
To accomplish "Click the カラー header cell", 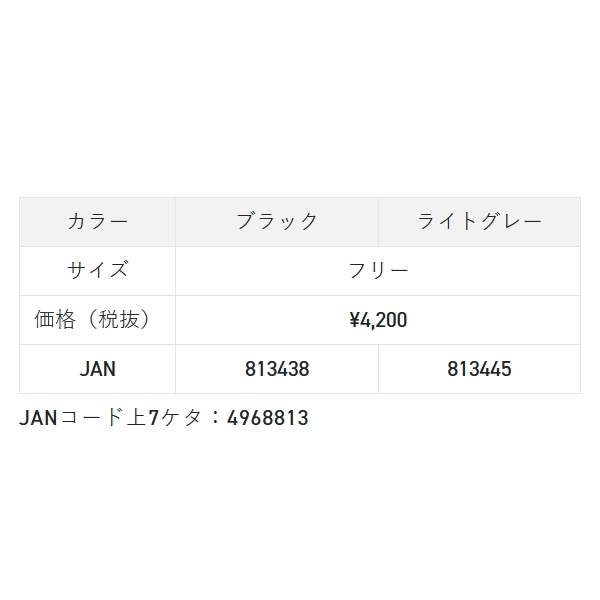I will 97,222.
